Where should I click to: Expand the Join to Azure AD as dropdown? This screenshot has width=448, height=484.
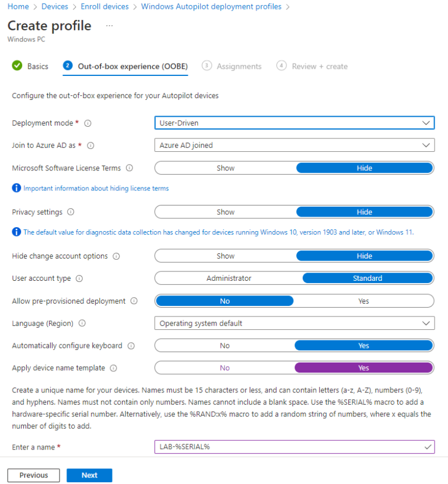coord(294,145)
